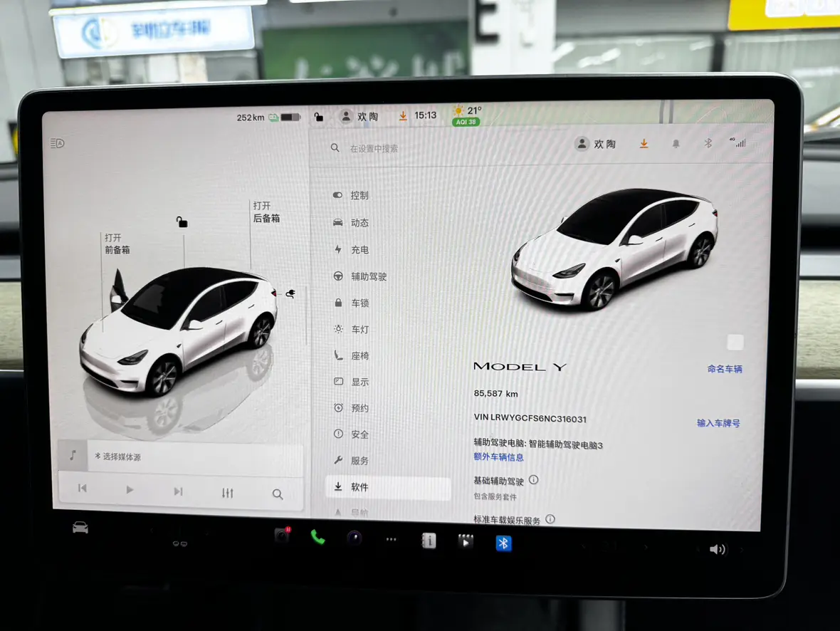Toggle the lock icon in status bar

(319, 117)
